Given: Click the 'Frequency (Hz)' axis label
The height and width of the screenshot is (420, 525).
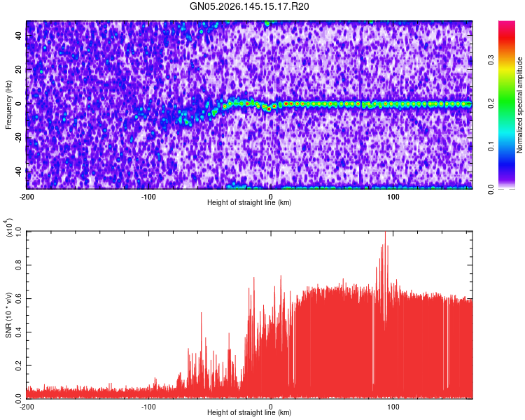Looking at the screenshot, I should point(8,105).
